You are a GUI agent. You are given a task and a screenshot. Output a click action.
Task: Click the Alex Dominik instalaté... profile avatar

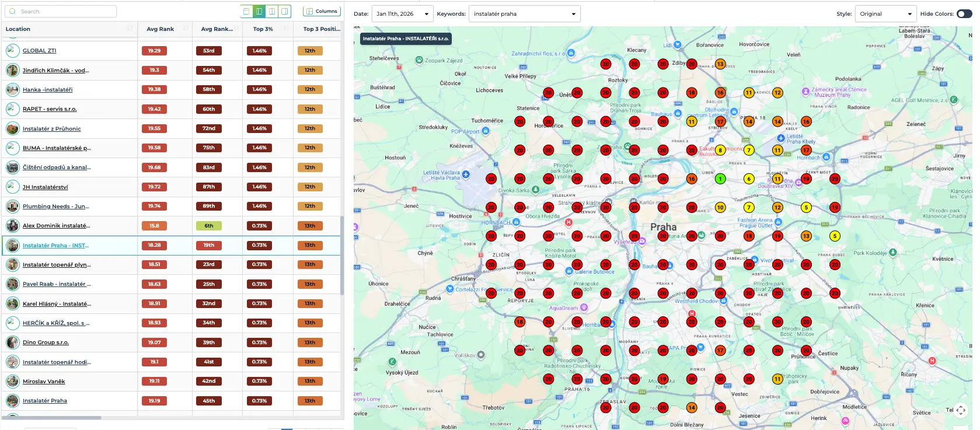(x=12, y=226)
